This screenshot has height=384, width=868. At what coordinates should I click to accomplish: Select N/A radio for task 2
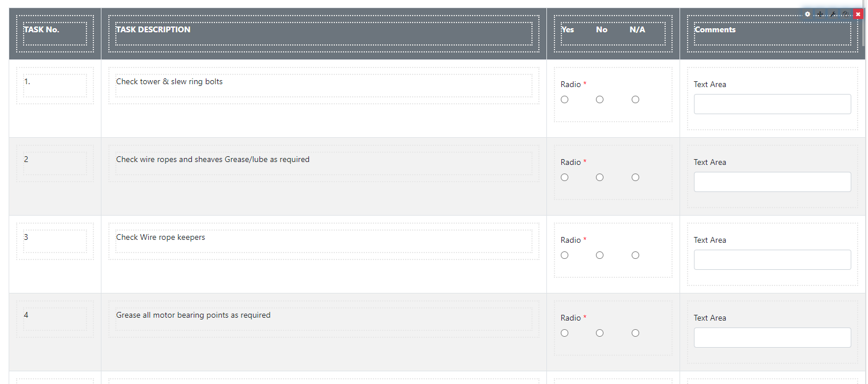(x=635, y=177)
